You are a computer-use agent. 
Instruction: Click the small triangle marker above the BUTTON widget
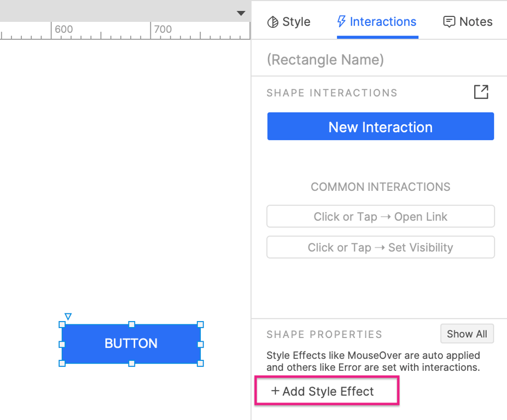pos(68,316)
